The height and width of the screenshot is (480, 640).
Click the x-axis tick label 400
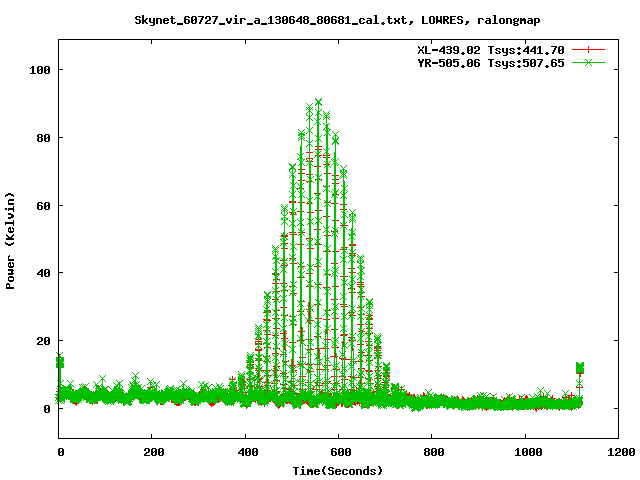247,452
